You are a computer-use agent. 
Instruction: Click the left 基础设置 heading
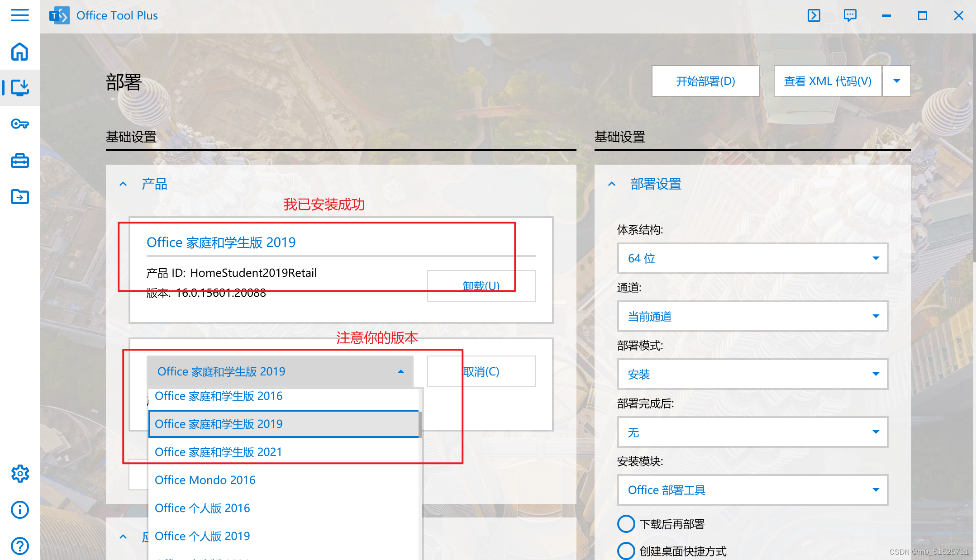point(131,137)
